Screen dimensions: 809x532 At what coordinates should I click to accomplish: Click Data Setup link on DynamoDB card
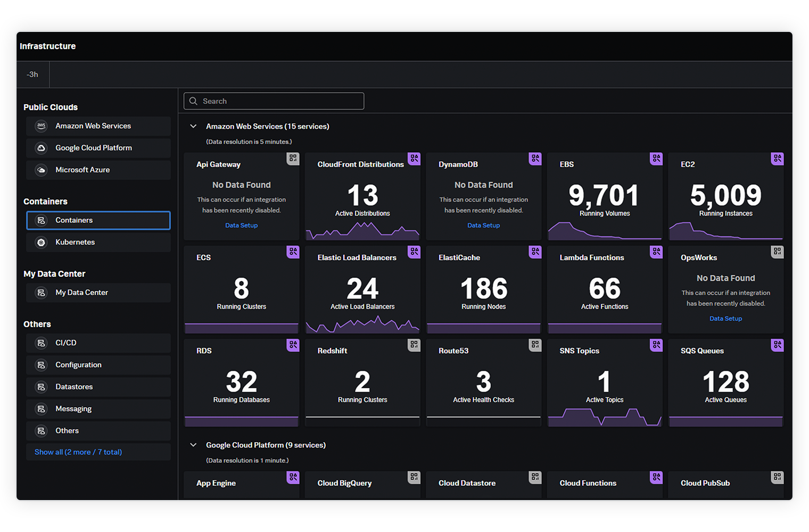(x=483, y=225)
